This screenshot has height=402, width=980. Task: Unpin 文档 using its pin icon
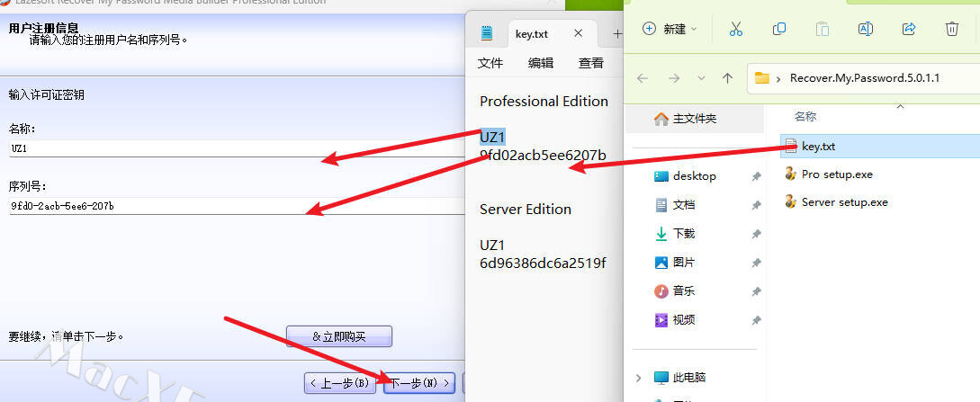coord(756,205)
